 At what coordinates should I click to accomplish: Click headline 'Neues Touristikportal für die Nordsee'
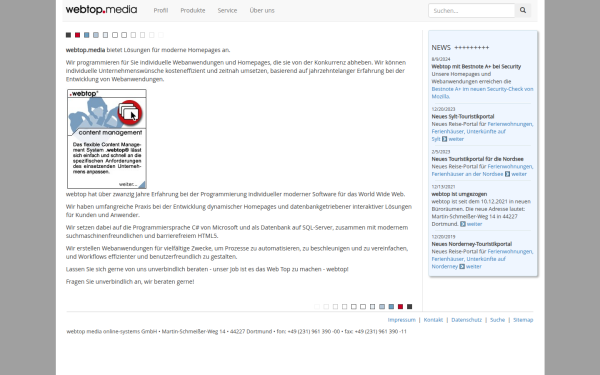[478, 159]
